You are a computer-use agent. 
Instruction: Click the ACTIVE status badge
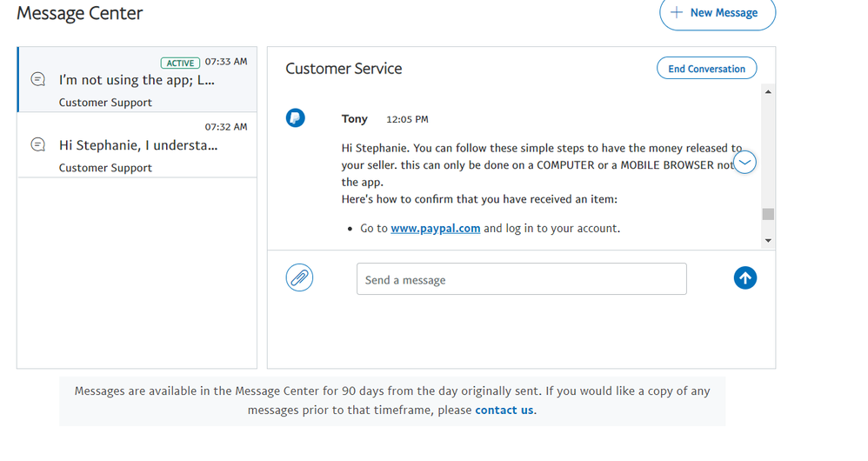[x=180, y=63]
